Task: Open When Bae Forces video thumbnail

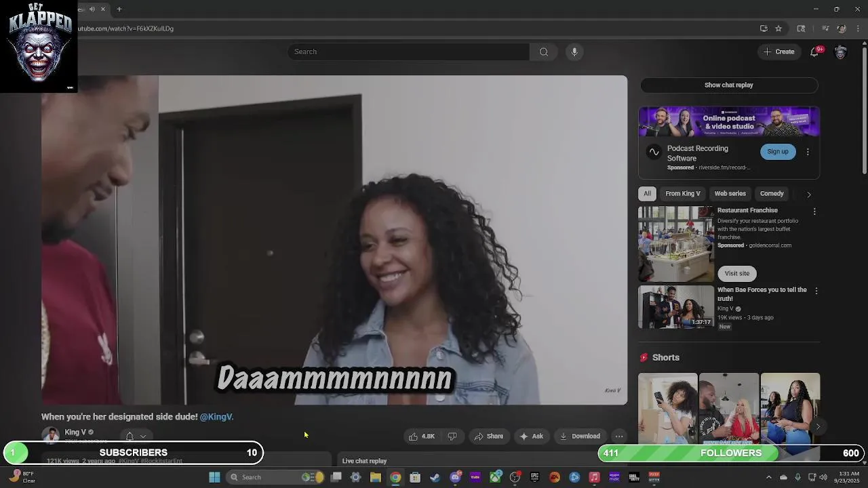Action: coord(675,307)
